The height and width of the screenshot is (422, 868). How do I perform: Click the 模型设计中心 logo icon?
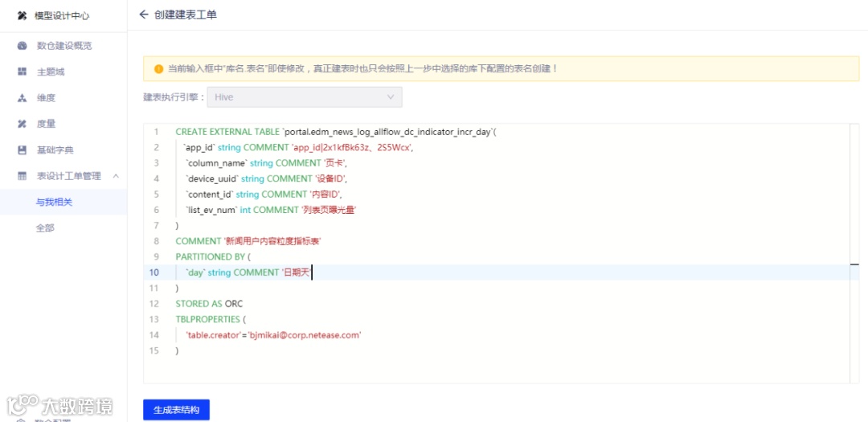coord(23,16)
